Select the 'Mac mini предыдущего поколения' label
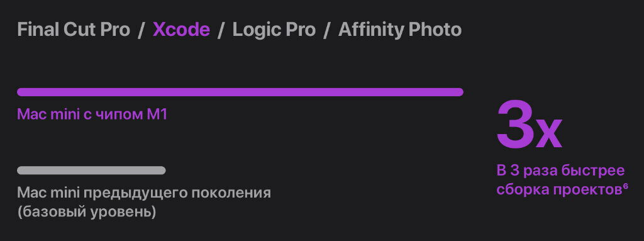Screen dimensions: 644x241 144,193
